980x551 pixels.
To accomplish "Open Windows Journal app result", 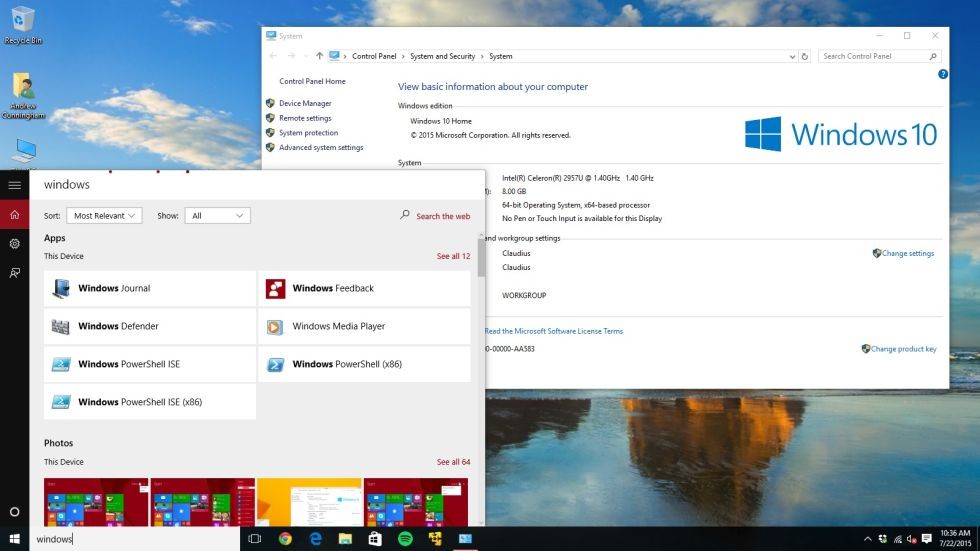I will click(x=150, y=288).
